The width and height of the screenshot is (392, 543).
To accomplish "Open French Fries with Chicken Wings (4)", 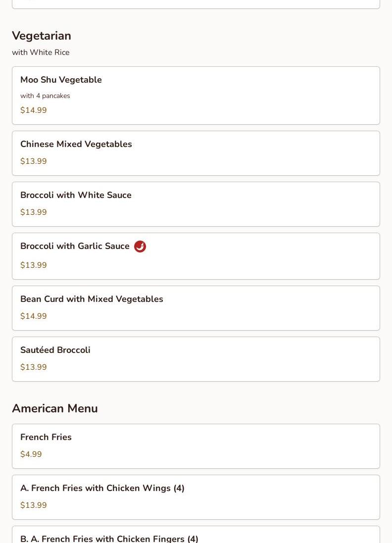I will [196, 497].
